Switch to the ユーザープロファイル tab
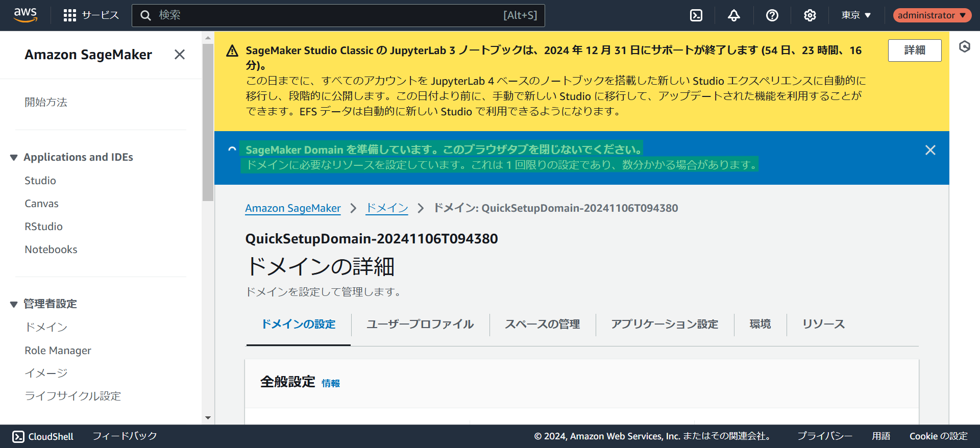 tap(420, 325)
